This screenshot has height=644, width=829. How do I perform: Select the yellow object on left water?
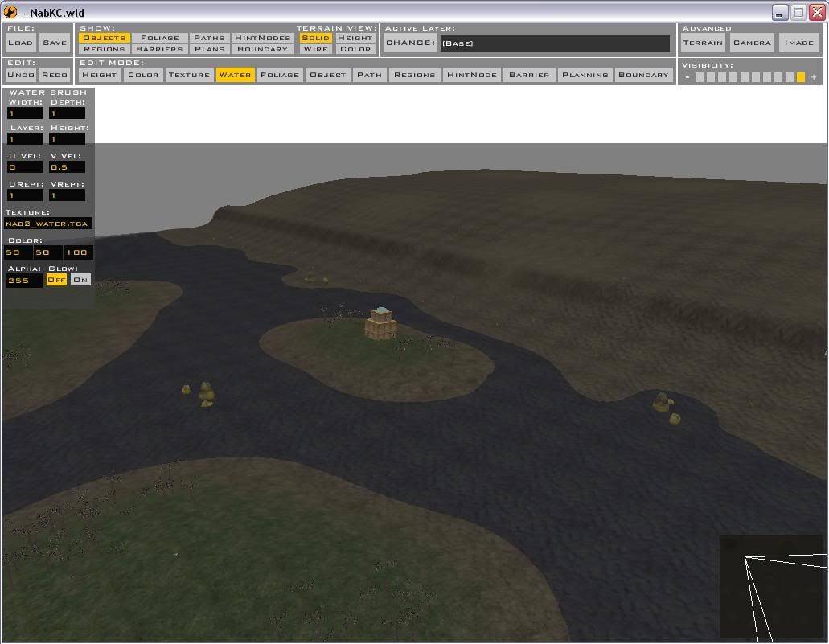(206, 395)
